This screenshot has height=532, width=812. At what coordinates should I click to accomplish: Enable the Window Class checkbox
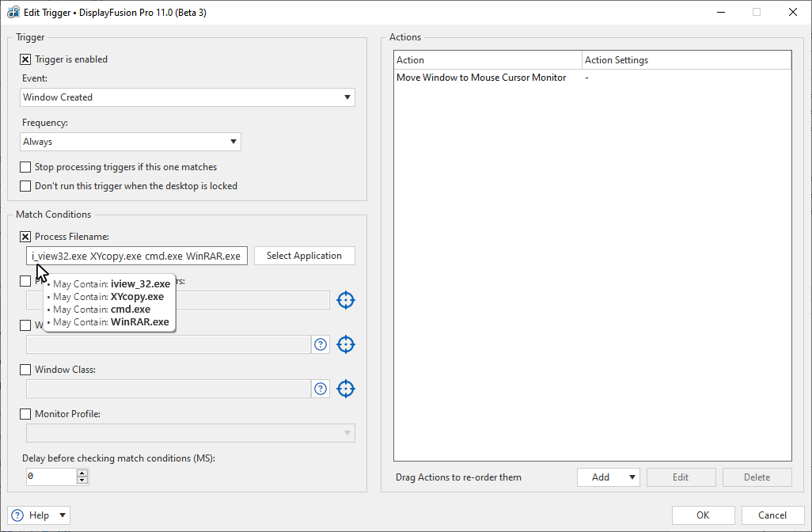click(x=25, y=370)
